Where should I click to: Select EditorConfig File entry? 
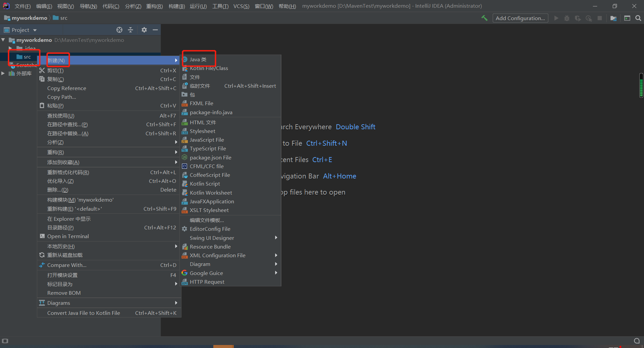(231, 229)
